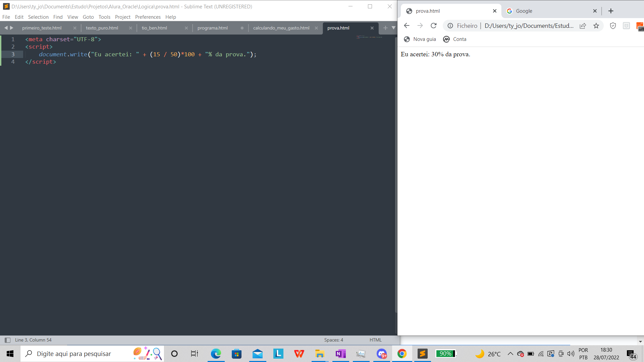Click line number 4 in the gutter

[13, 62]
